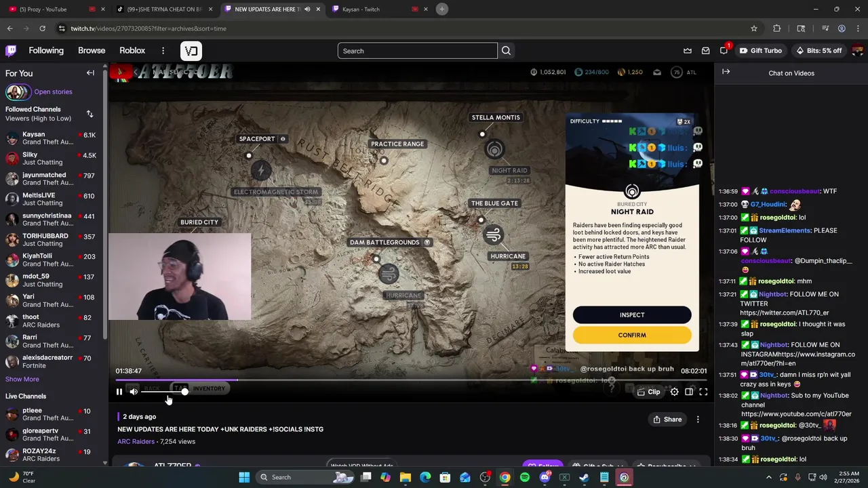Image resolution: width=868 pixels, height=488 pixels.
Task: Bookmark this page with star icon
Action: point(754,28)
